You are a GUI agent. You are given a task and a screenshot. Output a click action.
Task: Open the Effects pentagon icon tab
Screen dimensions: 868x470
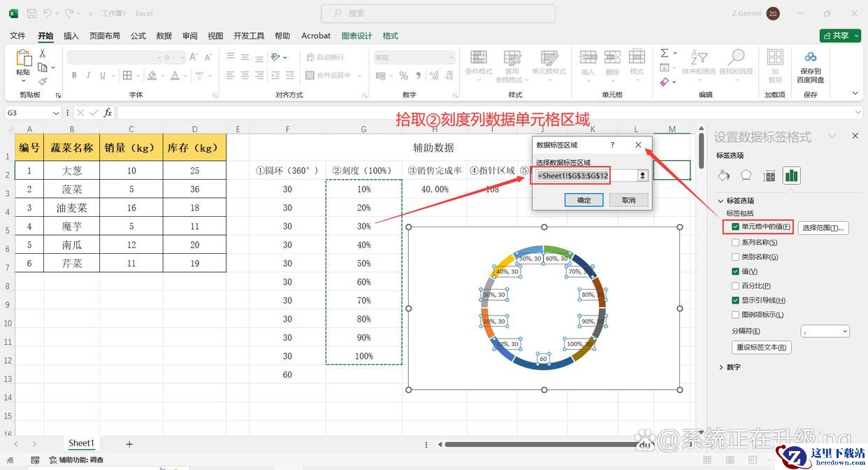click(x=746, y=176)
